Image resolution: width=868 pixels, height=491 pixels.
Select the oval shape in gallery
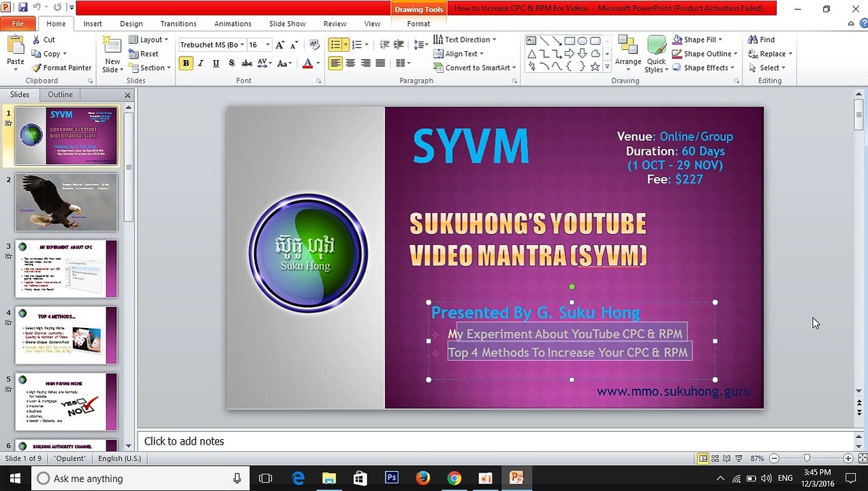[x=583, y=41]
